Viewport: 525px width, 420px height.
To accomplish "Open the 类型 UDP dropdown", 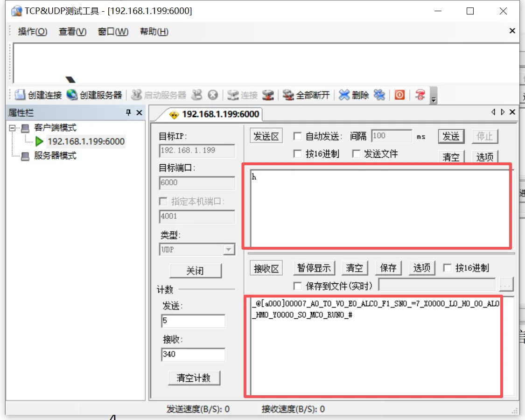I will point(229,250).
